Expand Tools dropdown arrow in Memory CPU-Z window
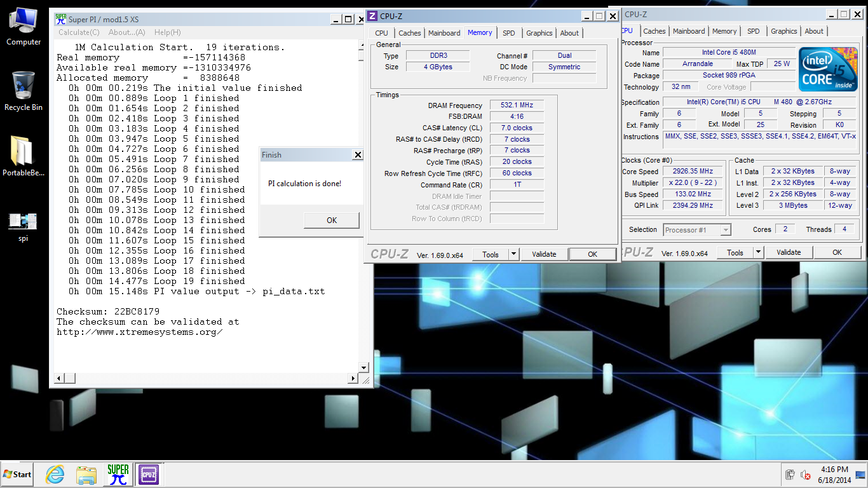Viewport: 868px width, 488px height. pyautogui.click(x=513, y=255)
